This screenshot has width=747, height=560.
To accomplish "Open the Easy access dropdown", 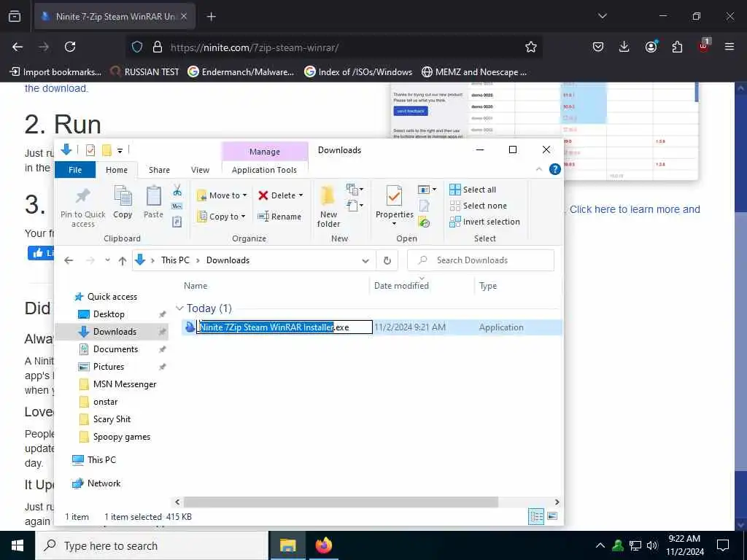I will 355,206.
